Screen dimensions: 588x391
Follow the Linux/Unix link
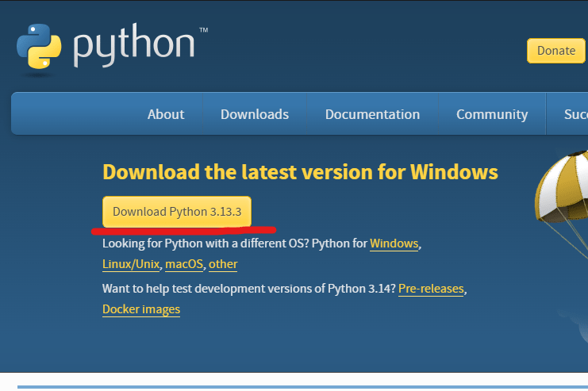131,264
